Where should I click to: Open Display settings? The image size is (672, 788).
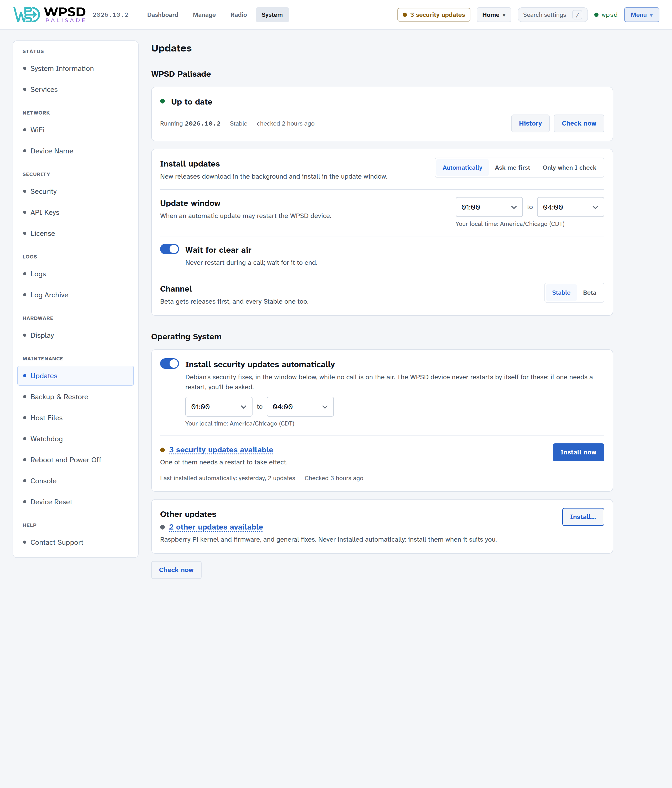click(75, 335)
